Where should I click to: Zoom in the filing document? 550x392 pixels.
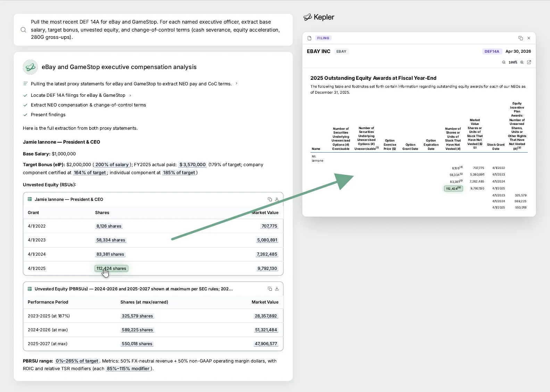pos(522,62)
